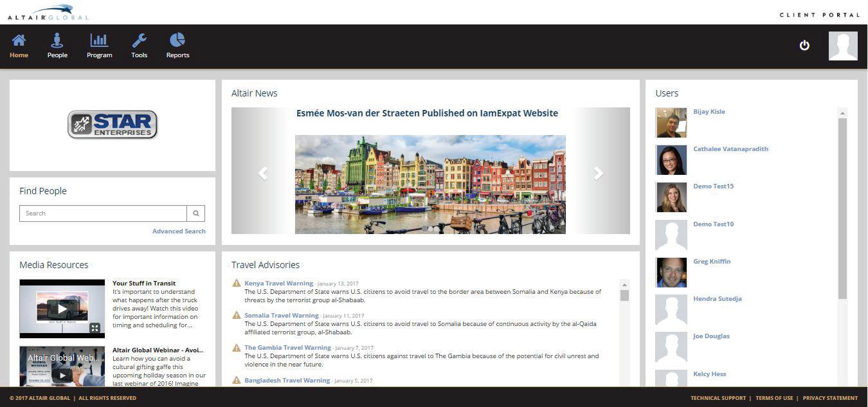Open Joe Douglas user link
Screen dimensions: 868x407
[712, 336]
